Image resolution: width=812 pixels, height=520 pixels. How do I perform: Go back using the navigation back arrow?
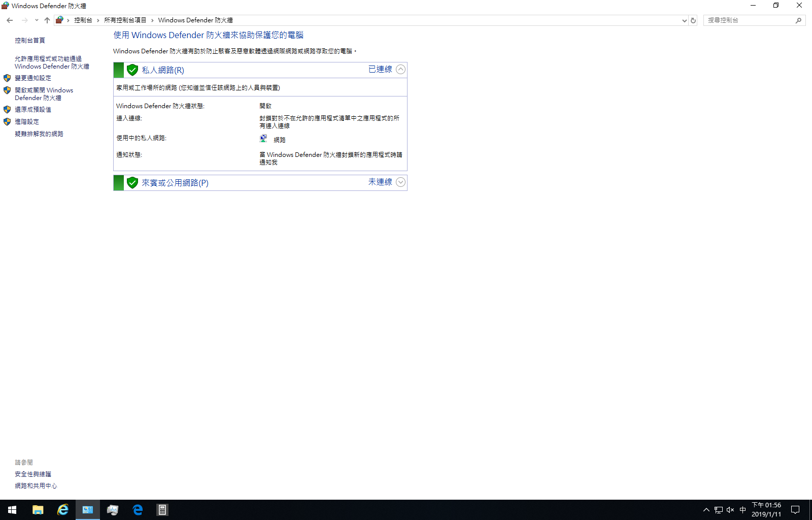click(10, 20)
